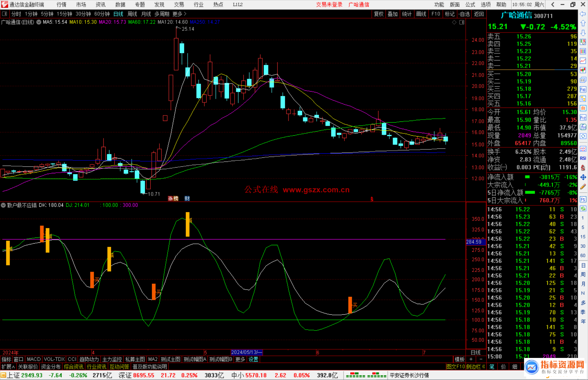Image resolution: width=588 pixels, height=380 pixels.
Task: Select weekly 周 period in right sidebar
Action: 583,274
